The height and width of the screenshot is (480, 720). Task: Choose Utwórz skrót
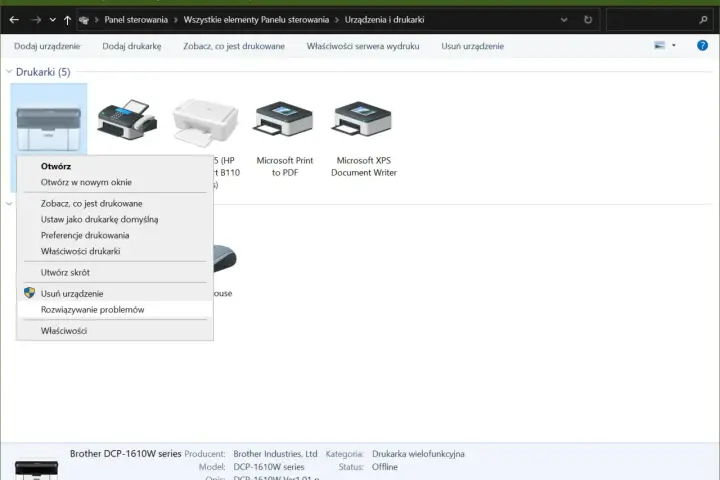[115, 272]
